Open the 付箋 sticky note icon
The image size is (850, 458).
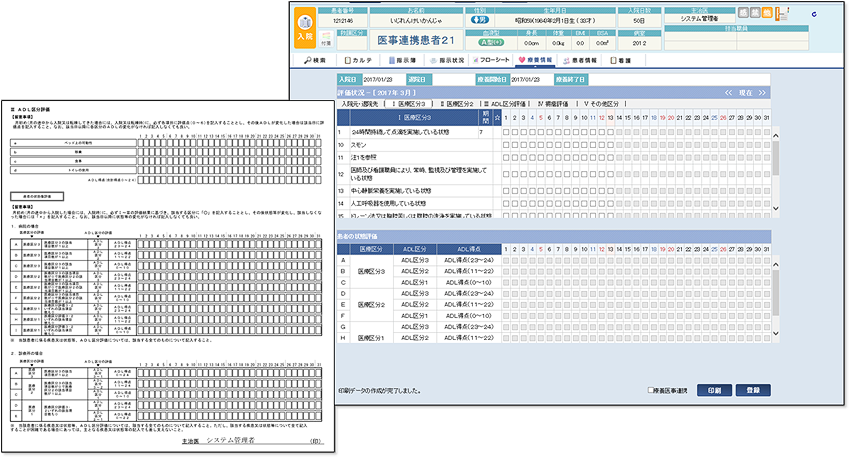point(326,39)
